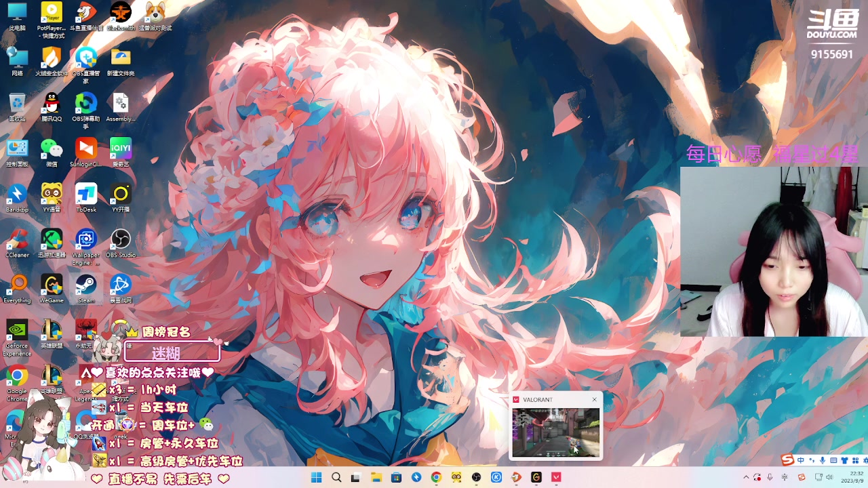Expand the hidden system tray icons chevron
The image size is (868, 488).
pos(746,477)
